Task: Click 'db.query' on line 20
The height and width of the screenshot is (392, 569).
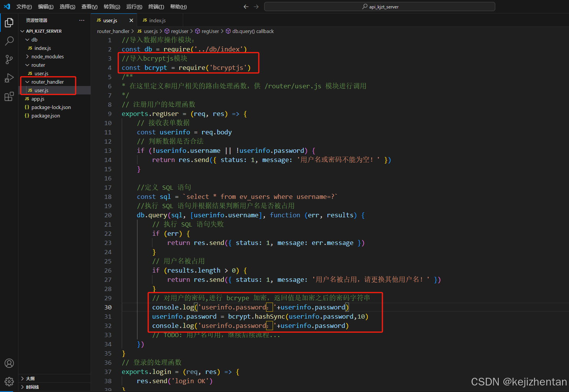Action: [152, 215]
